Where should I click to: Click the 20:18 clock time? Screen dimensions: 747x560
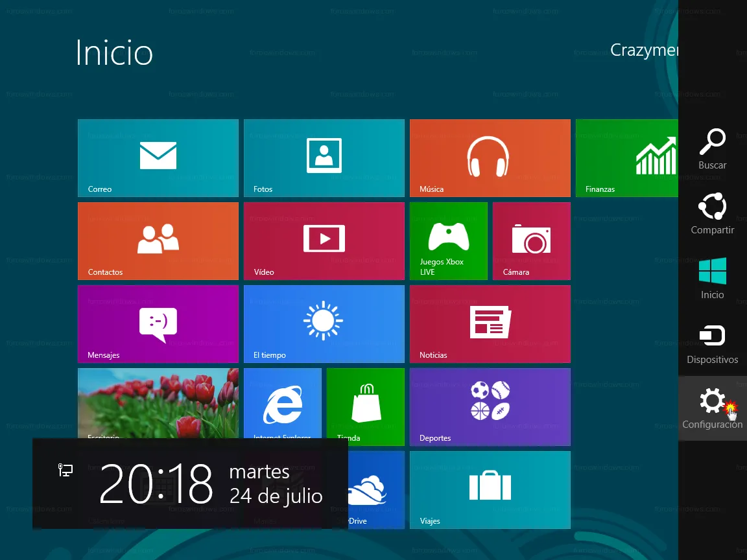tap(156, 484)
